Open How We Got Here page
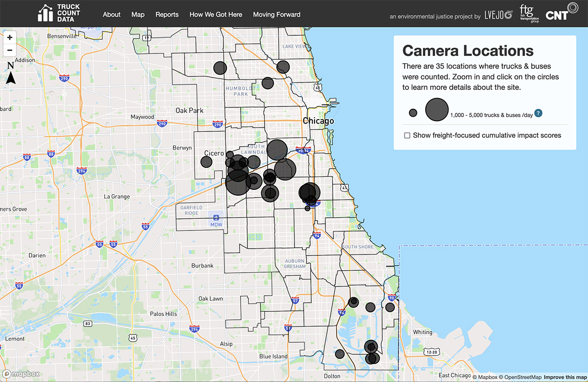Screen dimensions: 588x382 [216, 14]
